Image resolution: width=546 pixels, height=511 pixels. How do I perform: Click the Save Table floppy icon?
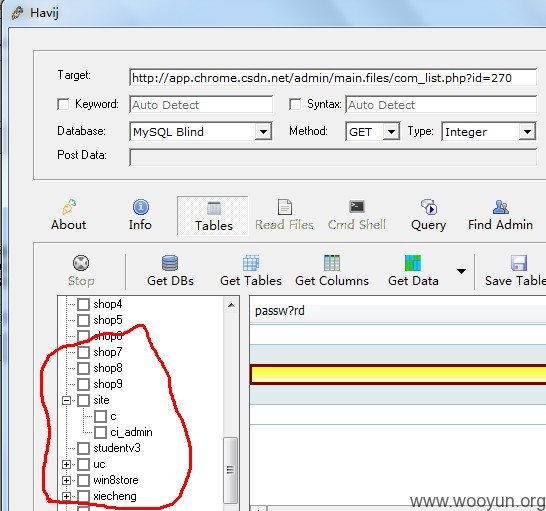point(519,263)
